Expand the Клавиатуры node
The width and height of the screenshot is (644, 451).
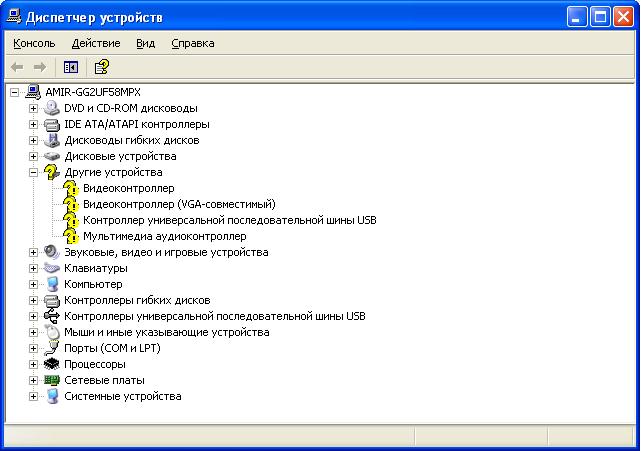tap(33, 268)
